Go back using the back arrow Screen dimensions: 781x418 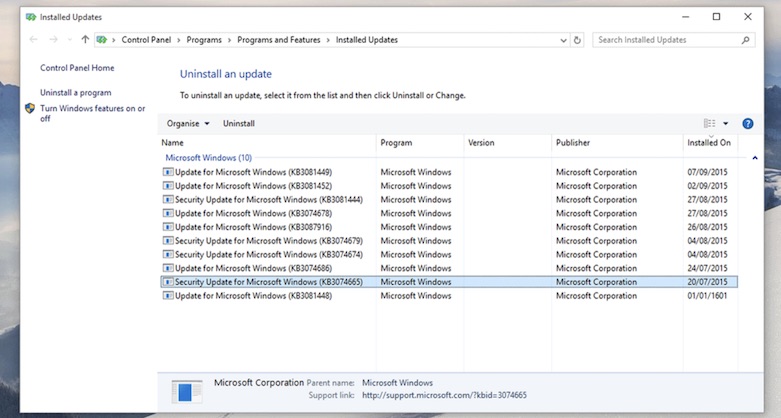pos(33,40)
